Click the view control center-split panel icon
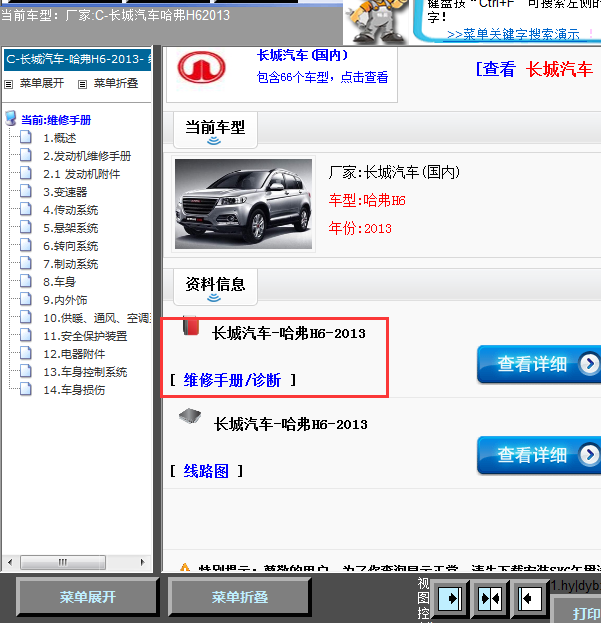 point(490,598)
